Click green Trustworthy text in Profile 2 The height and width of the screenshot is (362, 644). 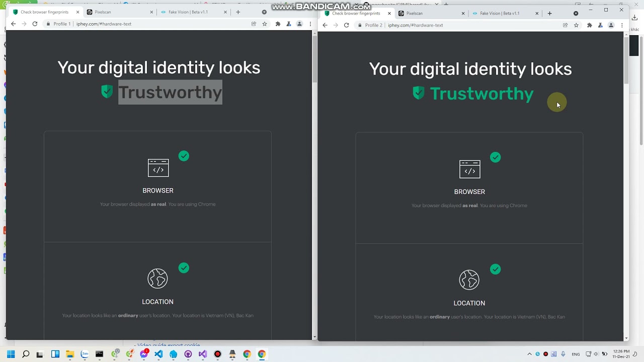pyautogui.click(x=481, y=94)
